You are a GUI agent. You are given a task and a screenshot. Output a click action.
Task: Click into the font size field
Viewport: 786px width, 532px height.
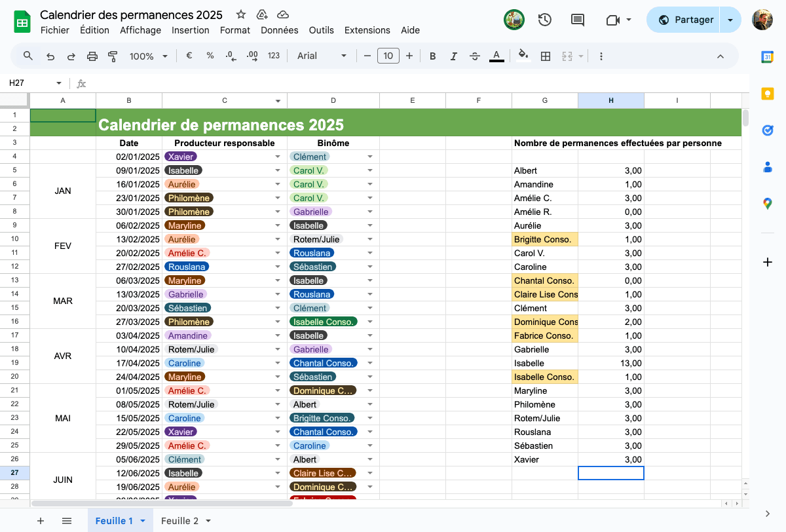tap(388, 56)
